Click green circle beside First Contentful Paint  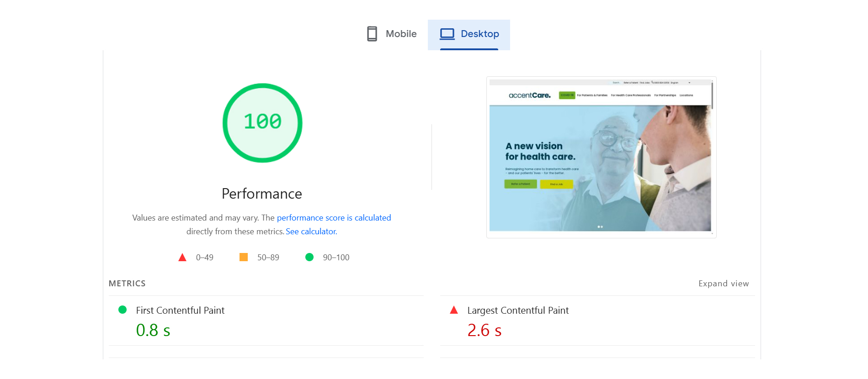click(122, 310)
